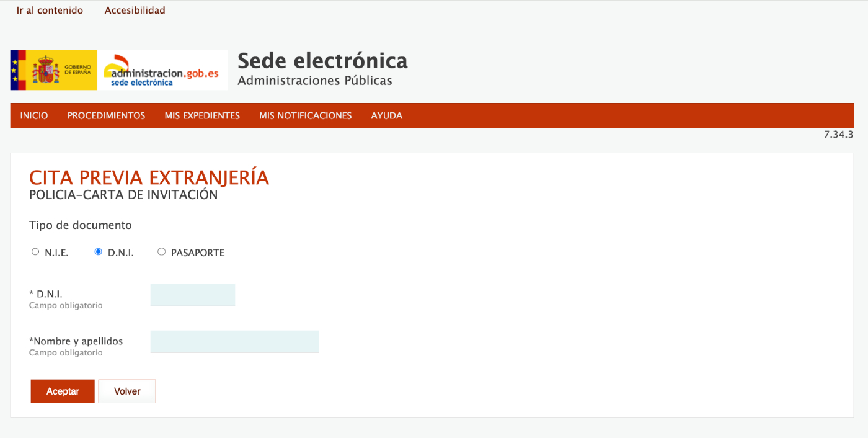Click the Gobierno de España coat of arms logo
This screenshot has height=438, width=868.
click(x=53, y=69)
